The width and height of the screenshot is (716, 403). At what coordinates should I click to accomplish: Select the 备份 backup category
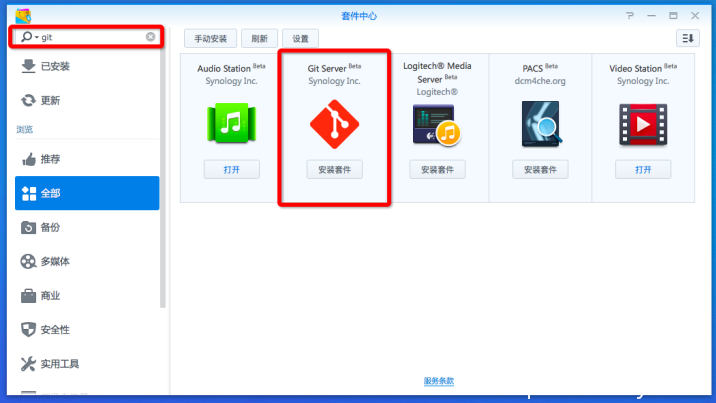point(87,227)
